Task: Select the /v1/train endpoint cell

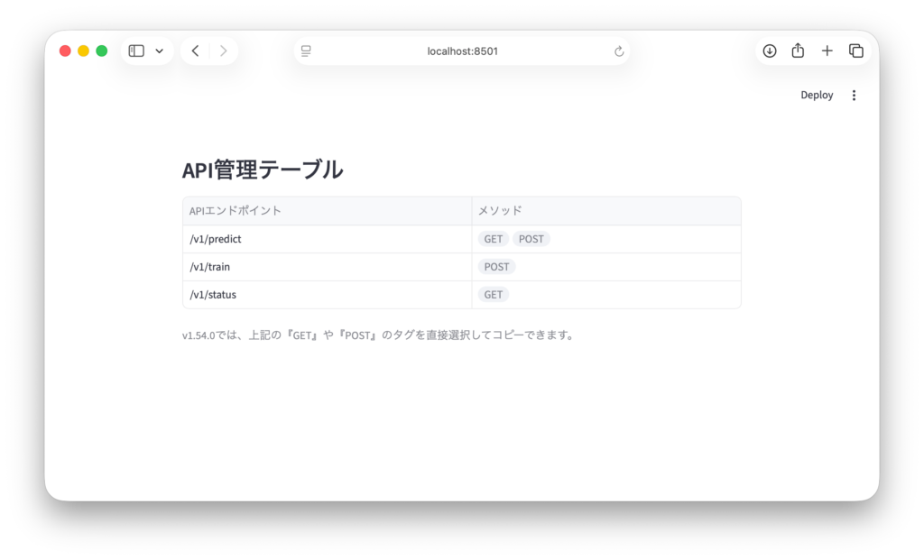Action: [x=209, y=267]
